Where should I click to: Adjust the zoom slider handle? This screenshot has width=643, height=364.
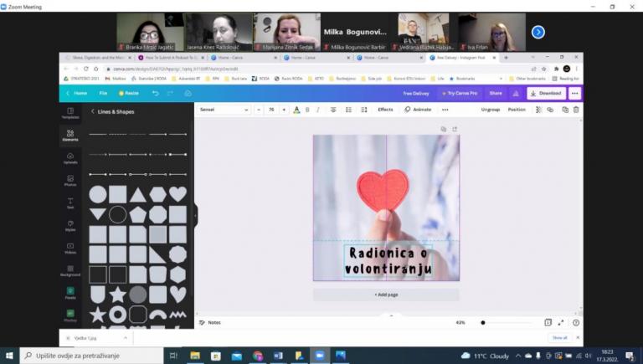coord(483,322)
